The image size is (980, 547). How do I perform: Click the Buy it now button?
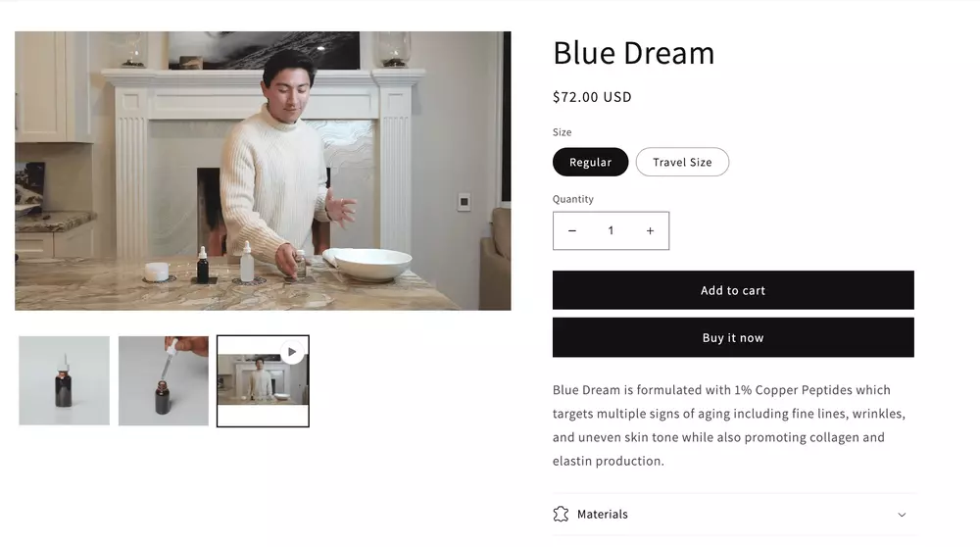click(733, 337)
